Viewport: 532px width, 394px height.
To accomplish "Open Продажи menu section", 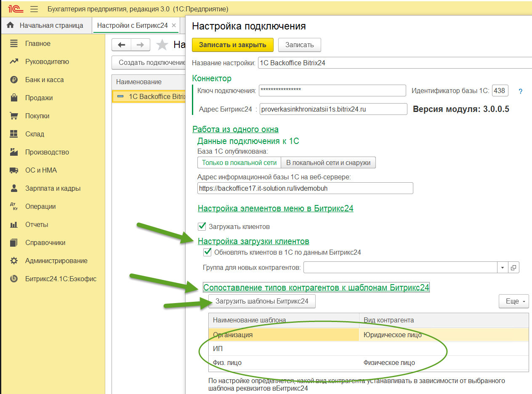I will coord(39,98).
